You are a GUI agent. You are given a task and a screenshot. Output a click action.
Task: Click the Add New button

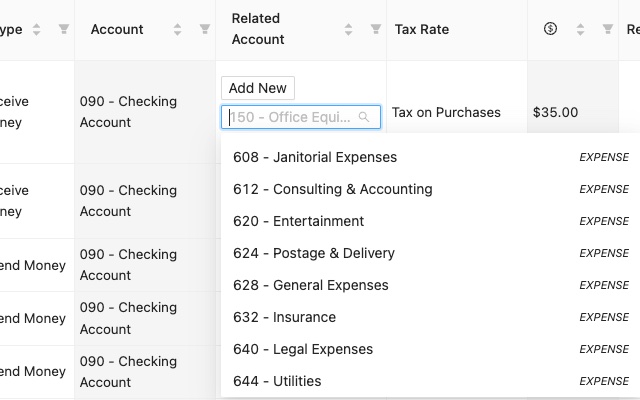click(258, 88)
